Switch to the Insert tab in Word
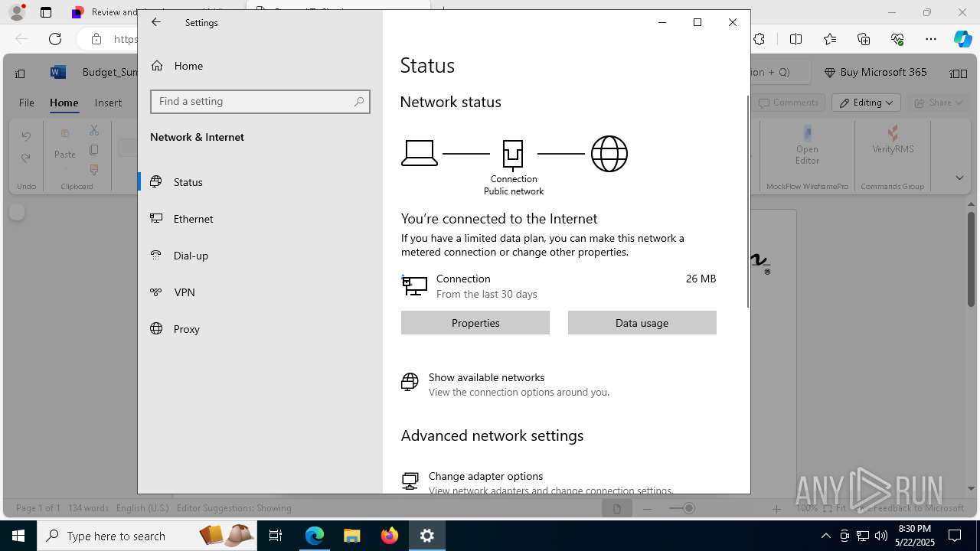This screenshot has height=551, width=980. [x=108, y=103]
